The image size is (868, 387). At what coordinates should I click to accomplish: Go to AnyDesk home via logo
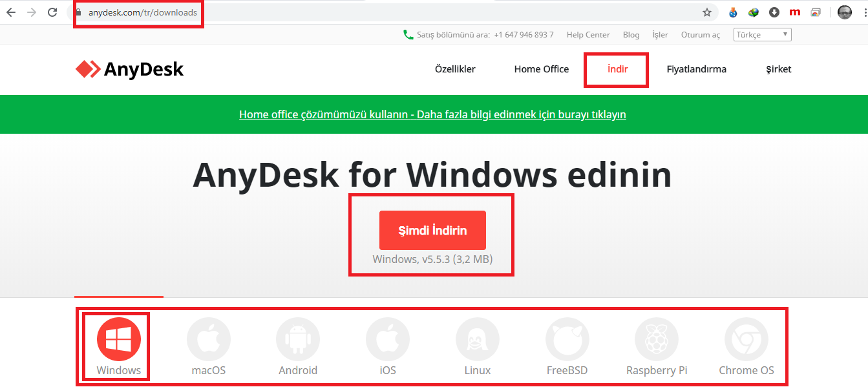(x=129, y=69)
